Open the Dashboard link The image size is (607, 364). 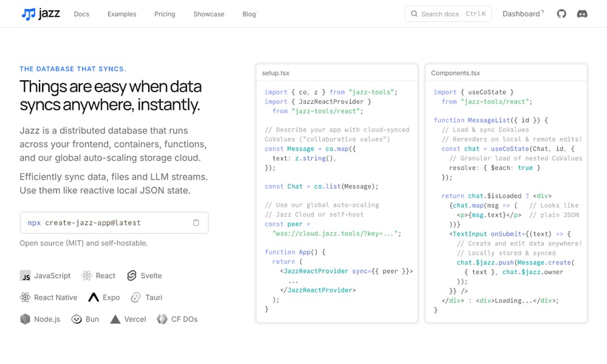521,13
